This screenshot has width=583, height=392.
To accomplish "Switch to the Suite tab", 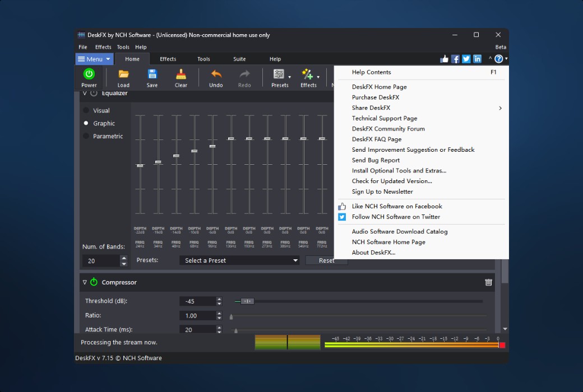I will pos(239,58).
